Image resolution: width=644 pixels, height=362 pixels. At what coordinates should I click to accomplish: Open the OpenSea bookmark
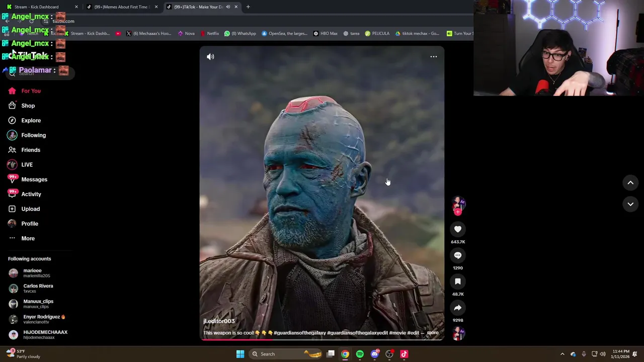(284, 34)
